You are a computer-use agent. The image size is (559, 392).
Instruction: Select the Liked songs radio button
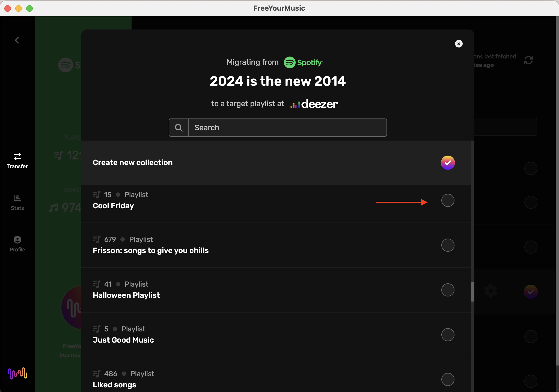coord(448,379)
